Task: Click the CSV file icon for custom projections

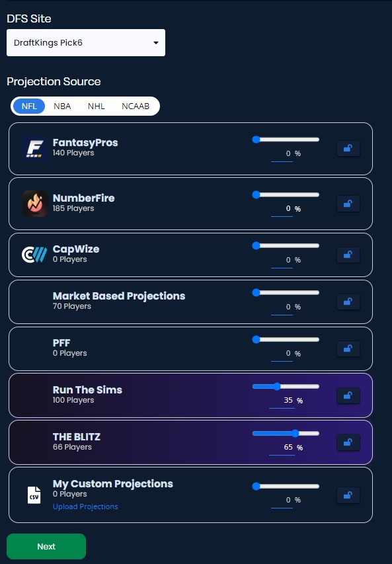Action: pyautogui.click(x=34, y=495)
